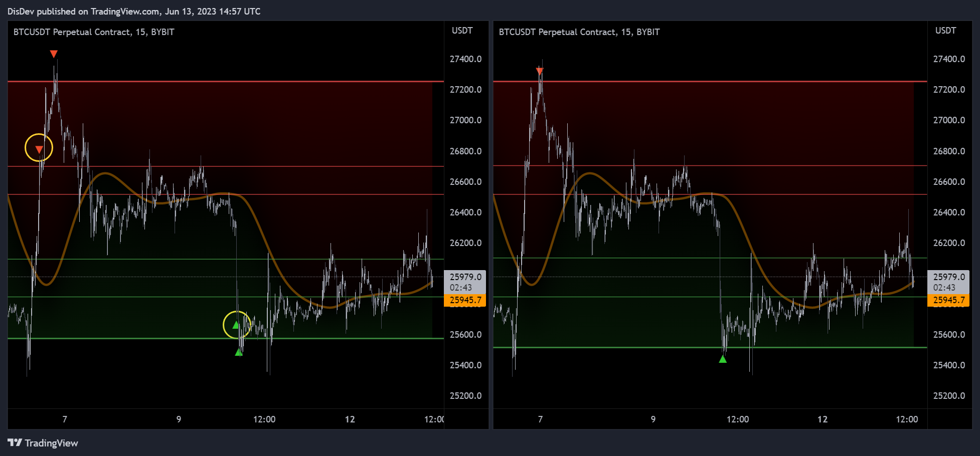
Task: Click the green triangle marker in the right chart
Action: coord(723,359)
